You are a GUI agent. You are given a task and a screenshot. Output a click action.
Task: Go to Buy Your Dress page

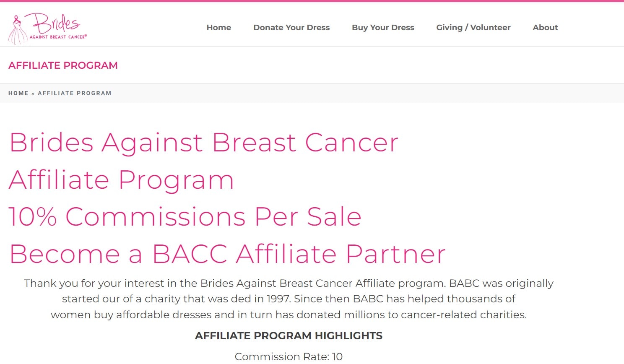pyautogui.click(x=383, y=28)
